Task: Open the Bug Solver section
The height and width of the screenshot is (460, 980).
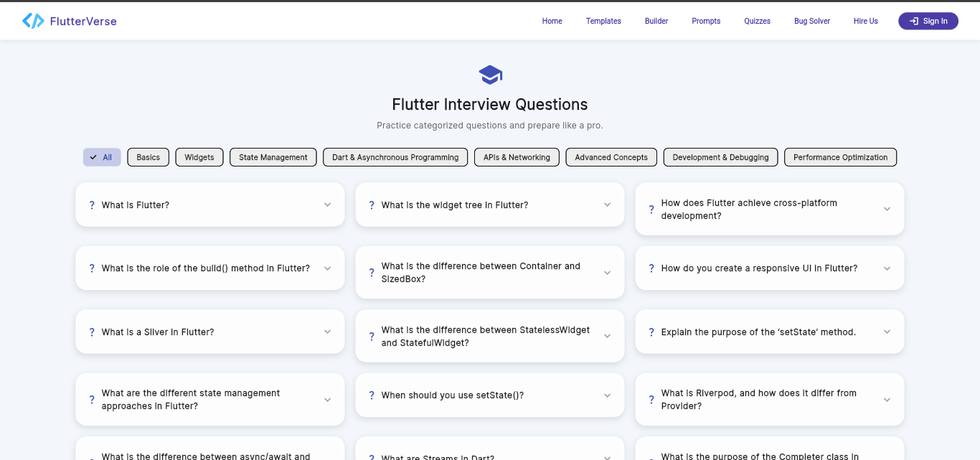Action: 811,21
